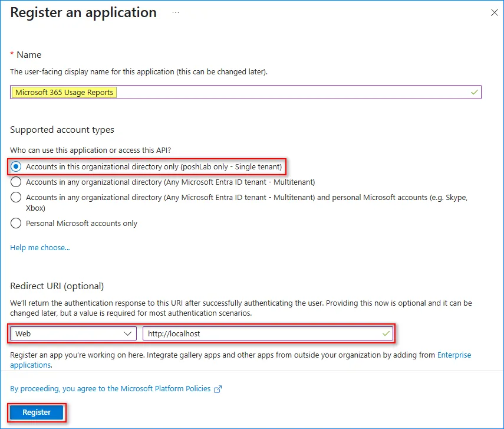504x429 pixels.
Task: Click into the http://localhost redirect URI field
Action: [259, 333]
